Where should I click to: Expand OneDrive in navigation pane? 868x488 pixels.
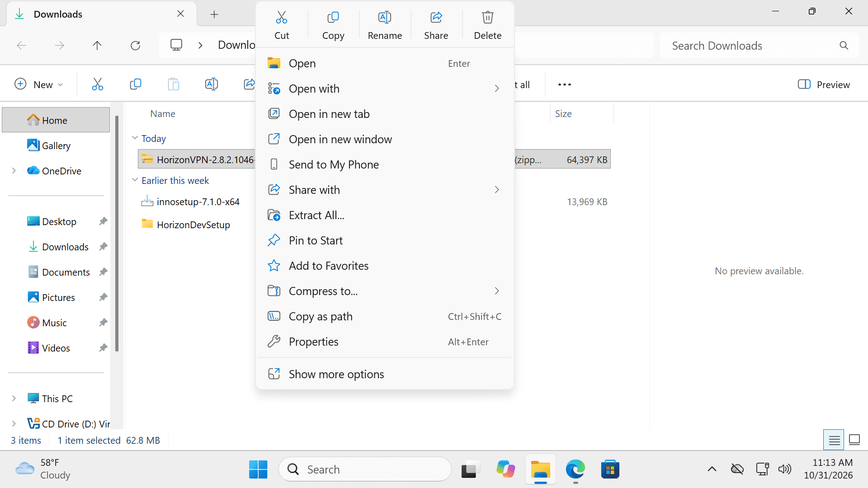click(14, 171)
